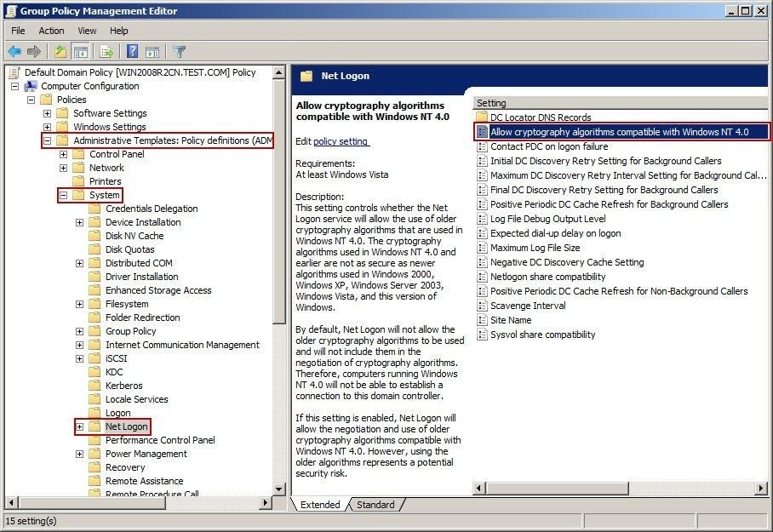
Task: Select Initial DC Discovery Retry Setting row
Action: pos(606,161)
